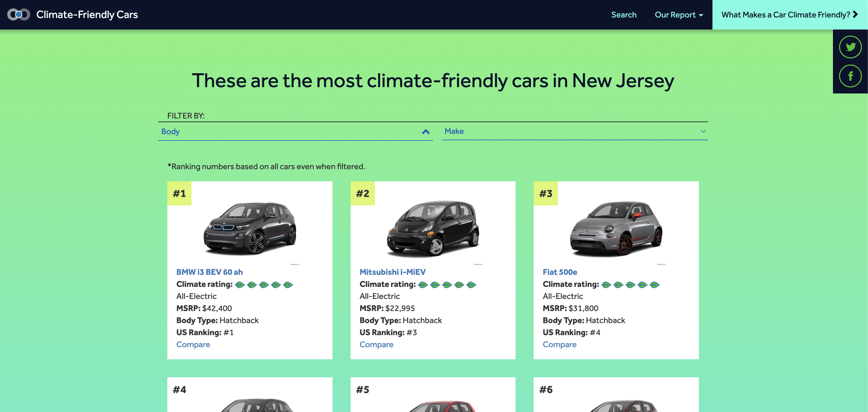Screen dimensions: 868x412
Task: Click the Mitsubishi climate rating leaves
Action: pyautogui.click(x=447, y=285)
